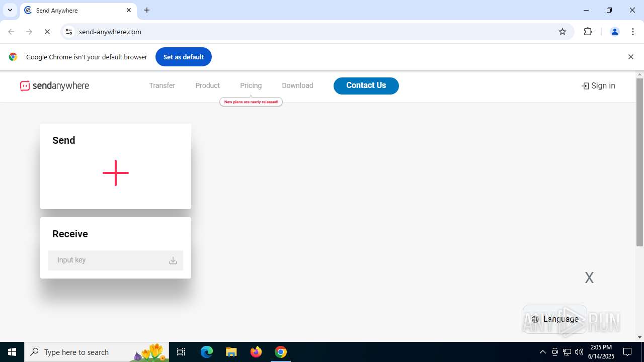The width and height of the screenshot is (644, 362).
Task: Click the download icon beside Input key
Action: pos(173,260)
